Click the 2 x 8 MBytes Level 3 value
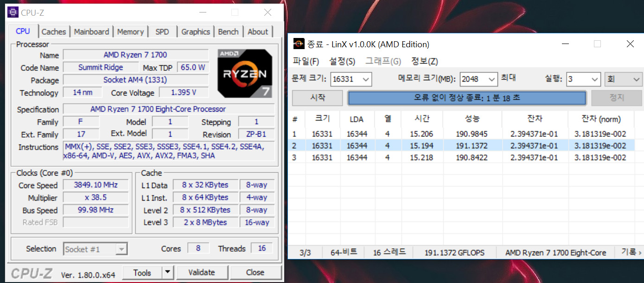This screenshot has height=283, width=644. pos(204,222)
